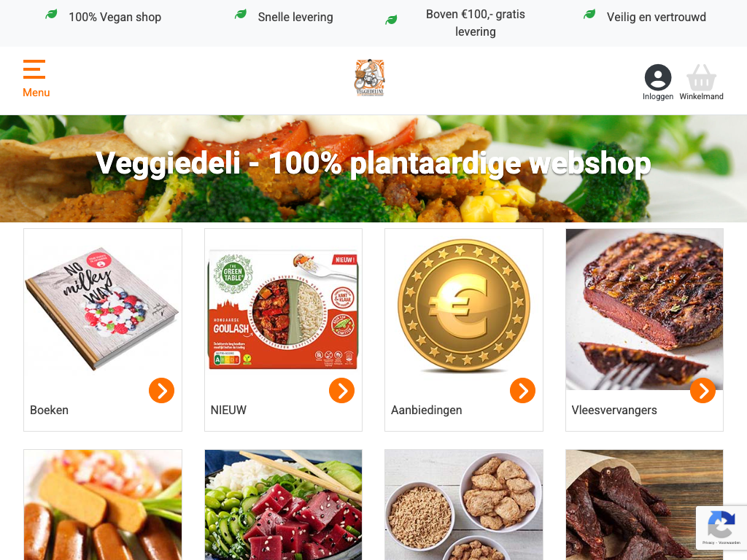Open the vegan sausages category image
747x560 pixels.
click(102, 505)
